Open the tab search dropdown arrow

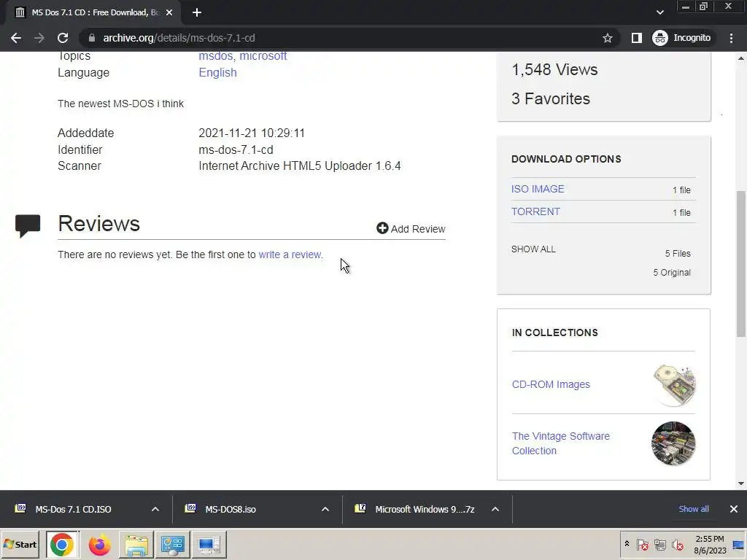659,12
